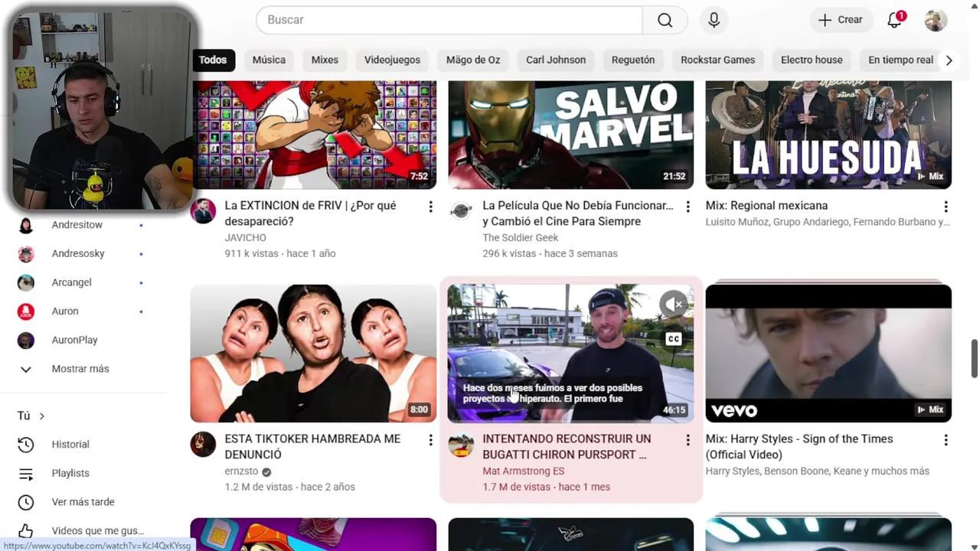Open the Iron Man SALVO MARVEL thumbnail
The height and width of the screenshot is (551, 980).
pos(571,135)
